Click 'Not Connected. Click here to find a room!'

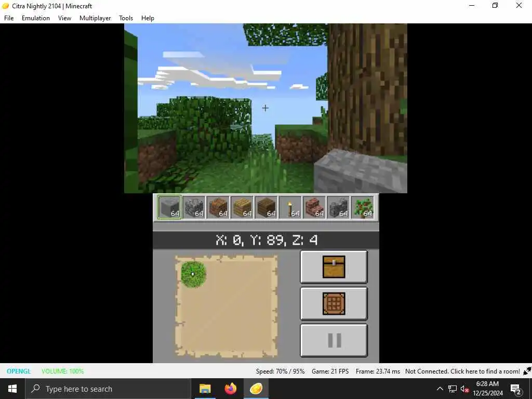(462, 371)
